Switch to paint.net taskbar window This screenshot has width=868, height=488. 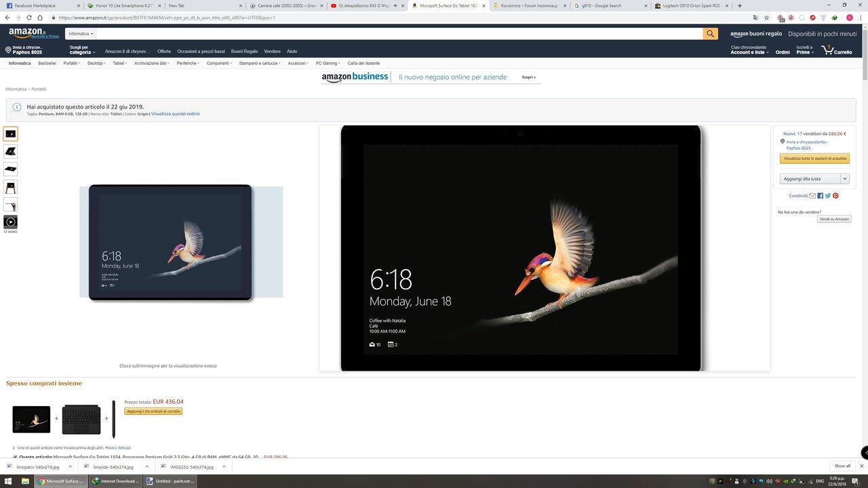170,481
